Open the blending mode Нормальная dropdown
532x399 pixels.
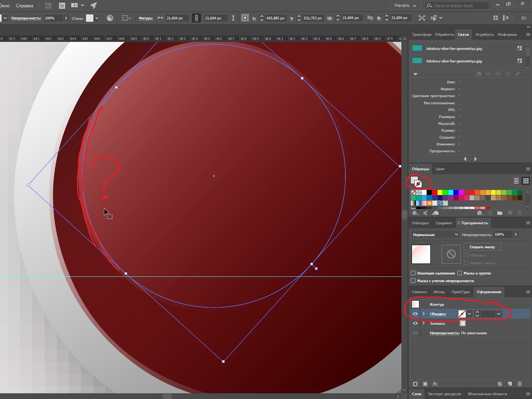[435, 235]
